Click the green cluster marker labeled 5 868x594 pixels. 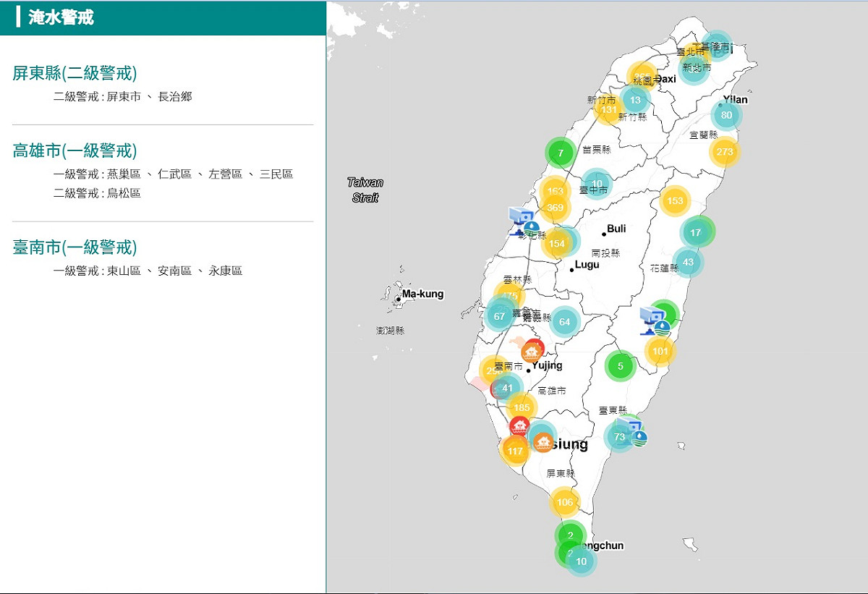pyautogui.click(x=620, y=366)
